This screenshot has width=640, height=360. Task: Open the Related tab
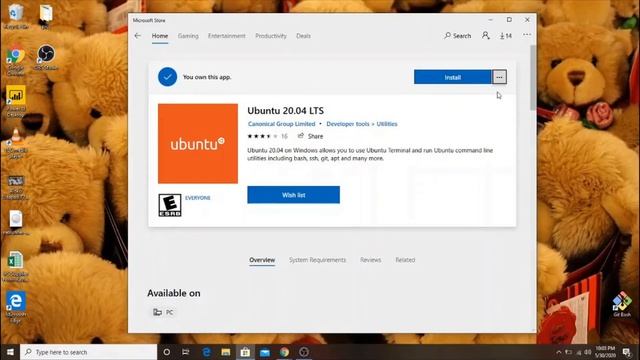pyautogui.click(x=405, y=260)
